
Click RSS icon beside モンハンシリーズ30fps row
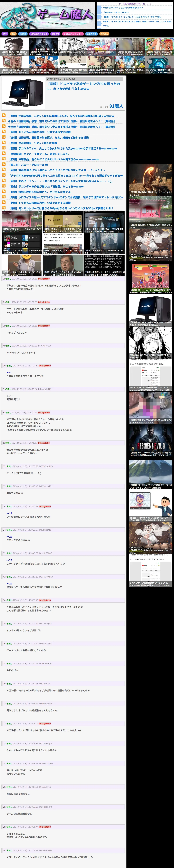point(4,208)
